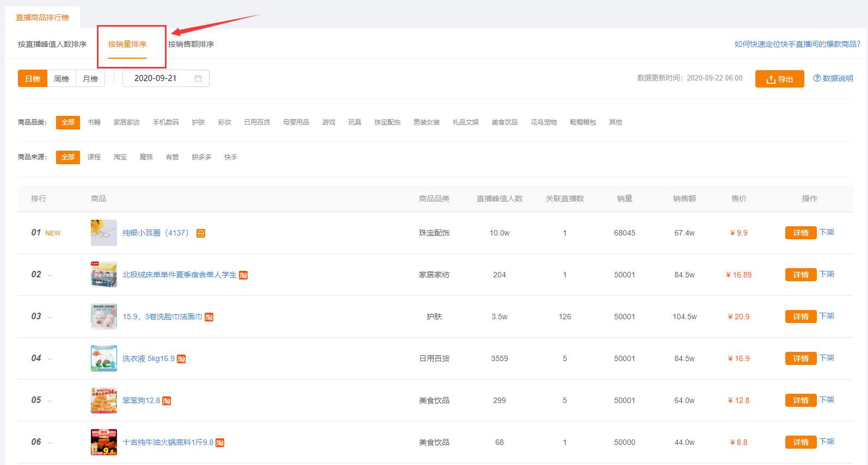Filter product source by 拼多多
Image resolution: width=868 pixels, height=465 pixels.
point(201,157)
